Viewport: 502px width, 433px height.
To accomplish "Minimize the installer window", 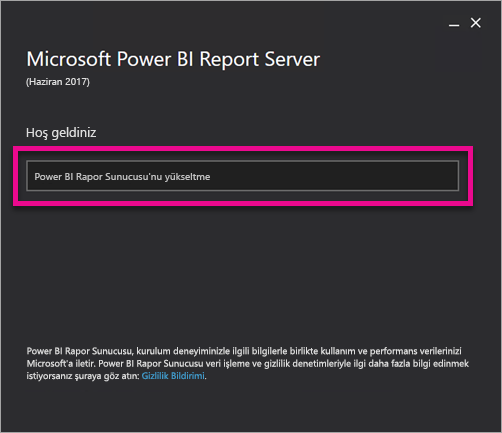I will [454, 24].
